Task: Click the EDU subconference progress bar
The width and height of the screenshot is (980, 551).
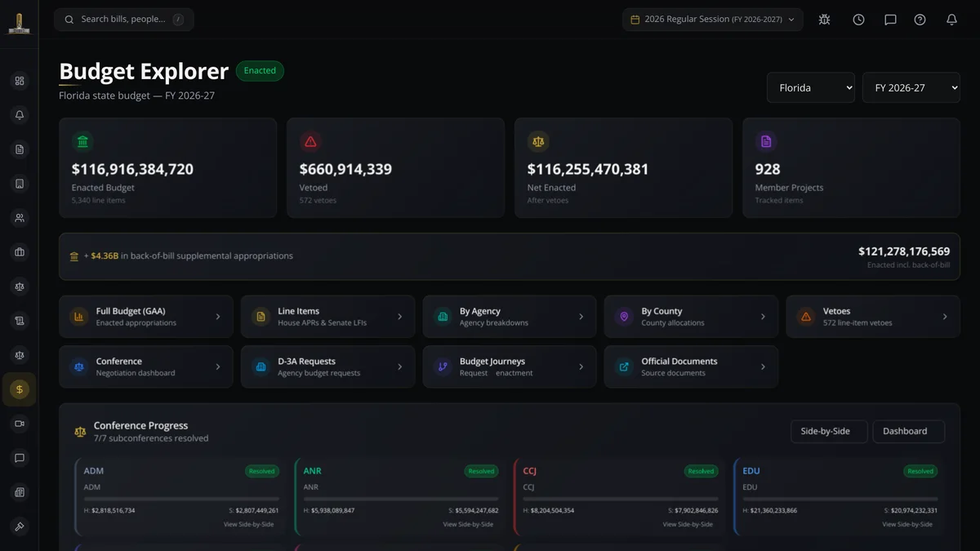Action: [x=840, y=499]
